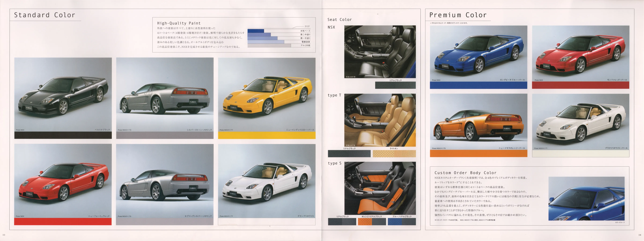This screenshot has width=644, height=241.
Task: Open the type T tan interior photo
Action: point(380,120)
